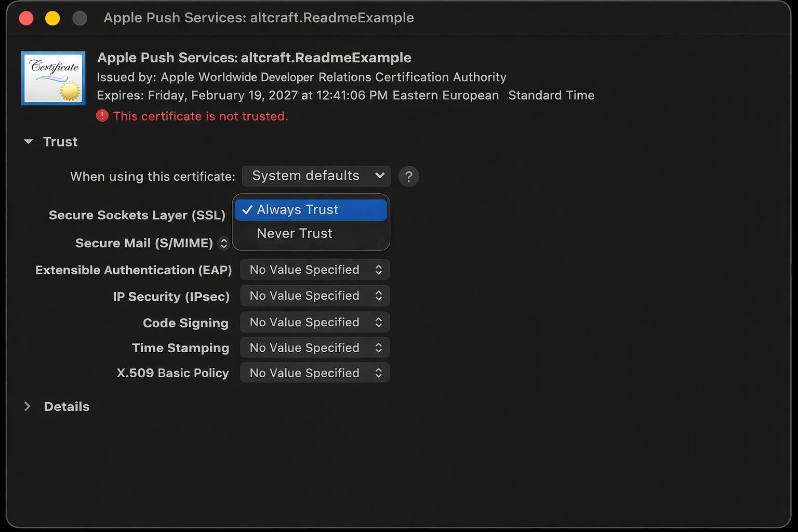
Task: Click the 'This certificate is not trusted' message
Action: [201, 116]
